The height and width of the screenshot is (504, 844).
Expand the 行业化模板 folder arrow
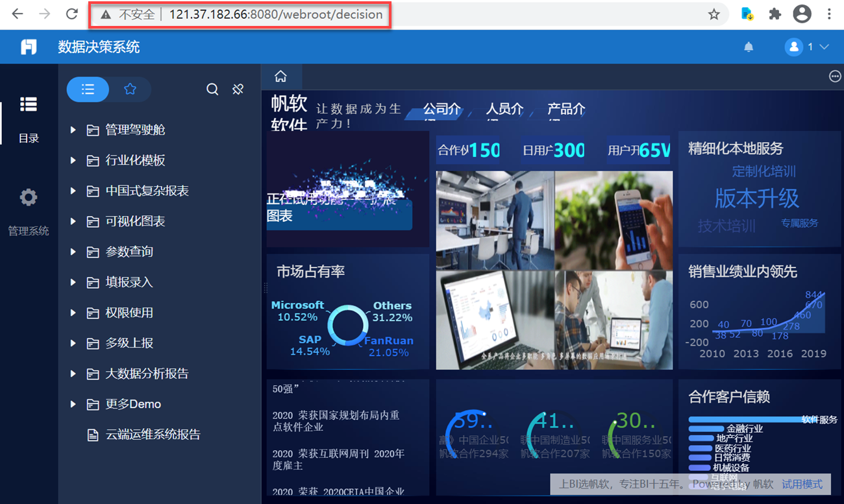(x=73, y=161)
